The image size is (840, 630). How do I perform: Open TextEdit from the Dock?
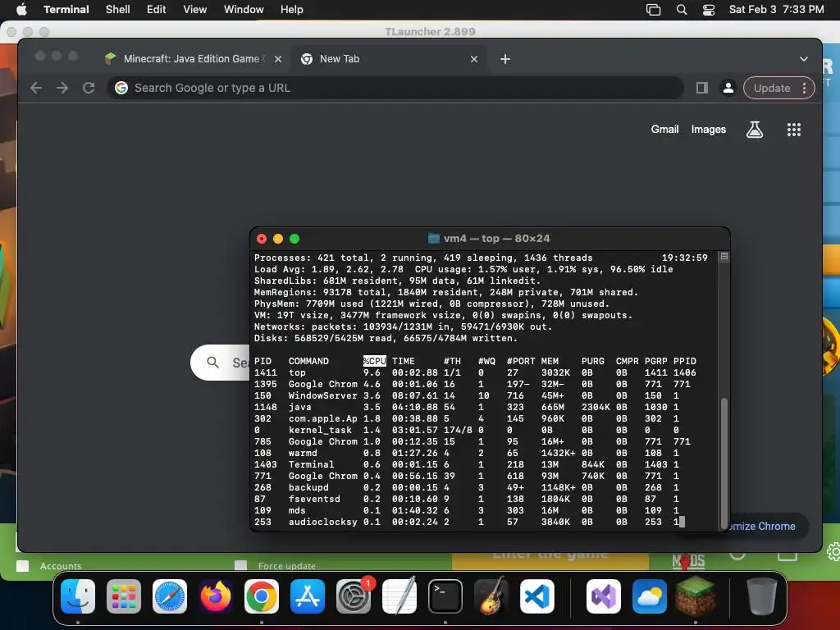[x=399, y=596]
